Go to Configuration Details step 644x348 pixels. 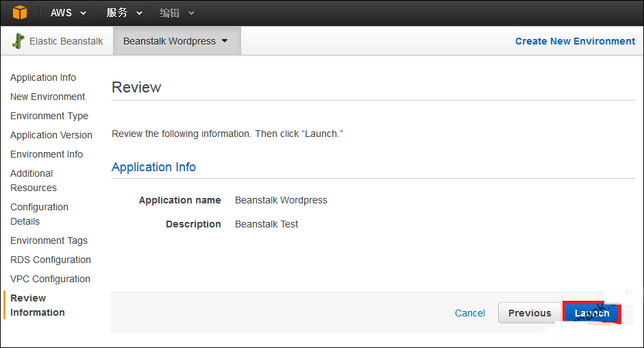(x=40, y=214)
